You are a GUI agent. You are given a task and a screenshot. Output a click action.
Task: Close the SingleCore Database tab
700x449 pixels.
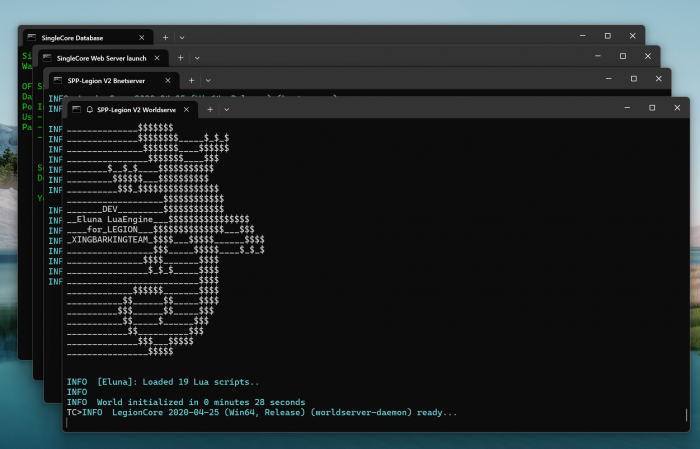[141, 38]
